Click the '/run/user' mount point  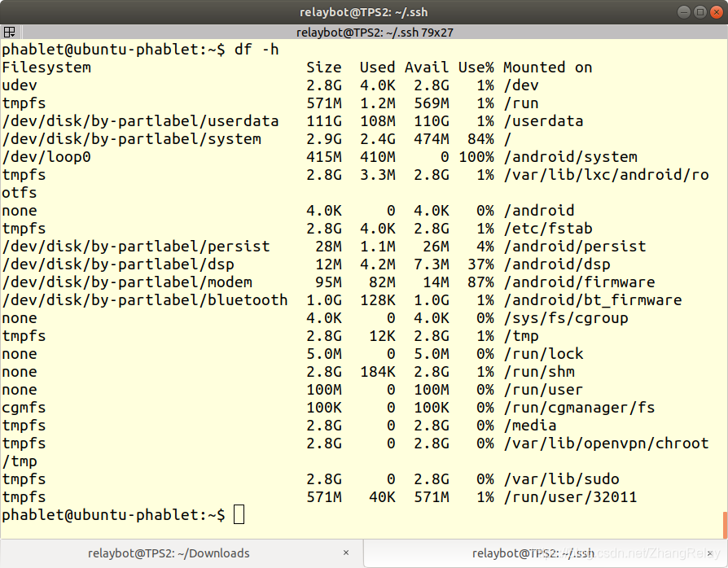(x=544, y=390)
